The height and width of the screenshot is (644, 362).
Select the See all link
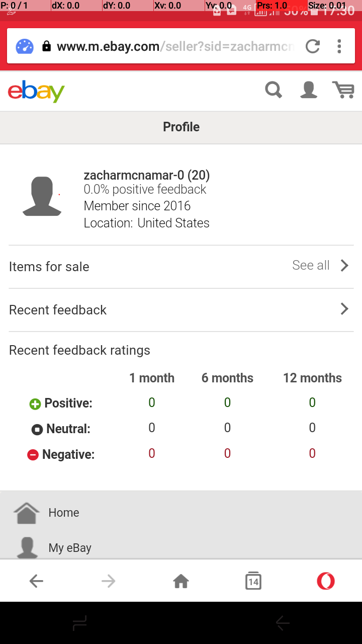point(311,265)
